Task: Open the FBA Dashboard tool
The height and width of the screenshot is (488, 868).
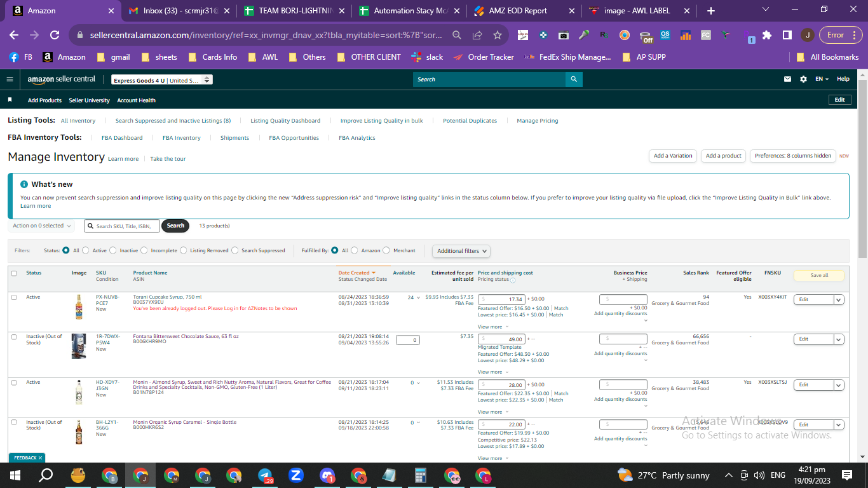Action: [x=122, y=138]
